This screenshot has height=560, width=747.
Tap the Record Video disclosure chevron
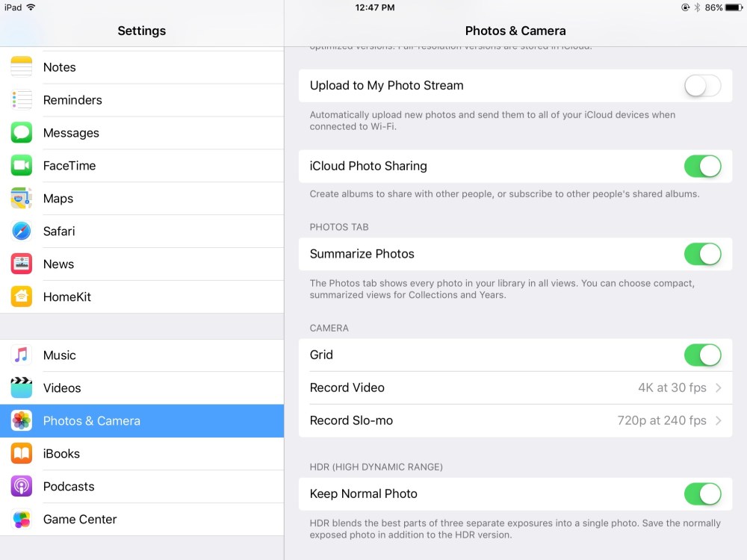pyautogui.click(x=719, y=388)
